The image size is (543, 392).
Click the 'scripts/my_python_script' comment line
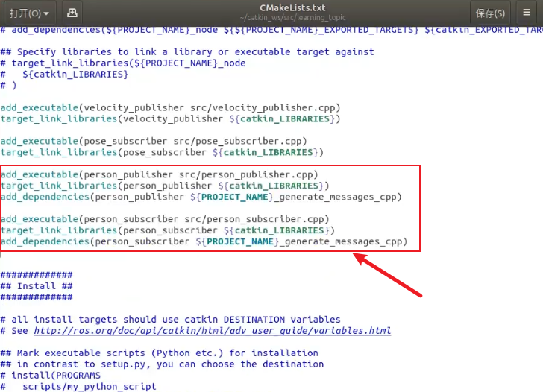(x=78, y=387)
